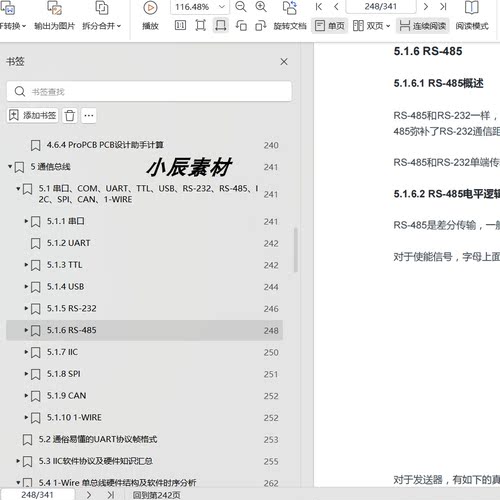This screenshot has width=500, height=500.
Task: Open bookmark 5.1.7 IIC
Action: [62, 352]
